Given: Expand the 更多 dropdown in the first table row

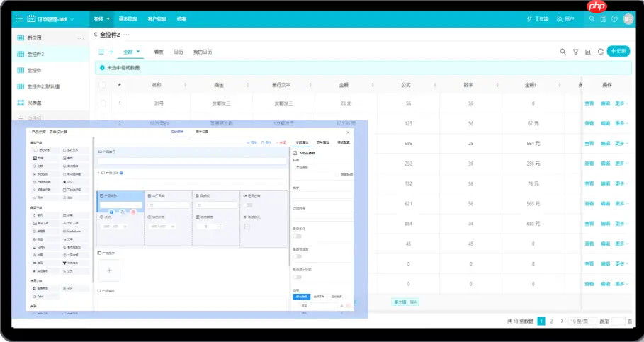Looking at the screenshot, I should tap(621, 103).
